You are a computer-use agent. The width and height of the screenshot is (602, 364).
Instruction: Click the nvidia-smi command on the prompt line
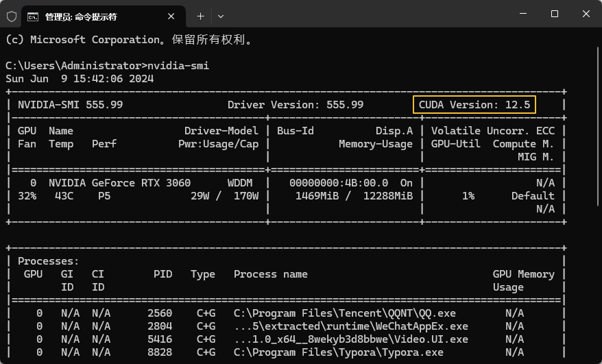(178, 66)
